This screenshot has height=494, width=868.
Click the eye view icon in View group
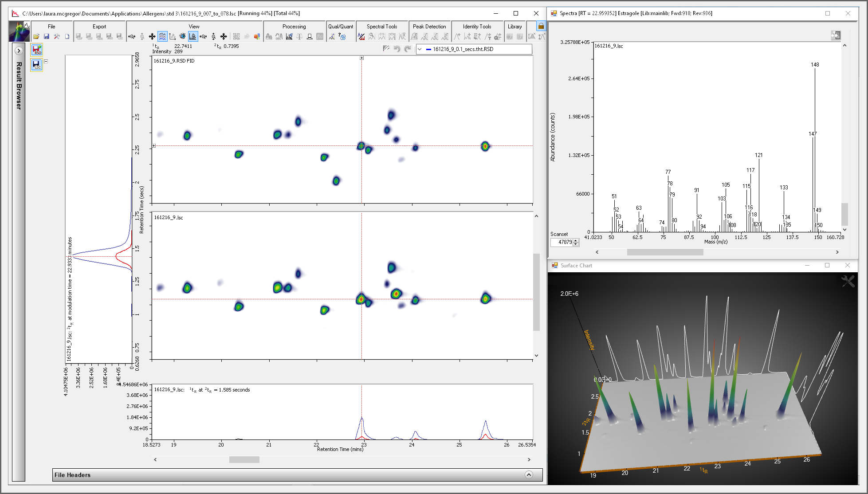pos(183,37)
